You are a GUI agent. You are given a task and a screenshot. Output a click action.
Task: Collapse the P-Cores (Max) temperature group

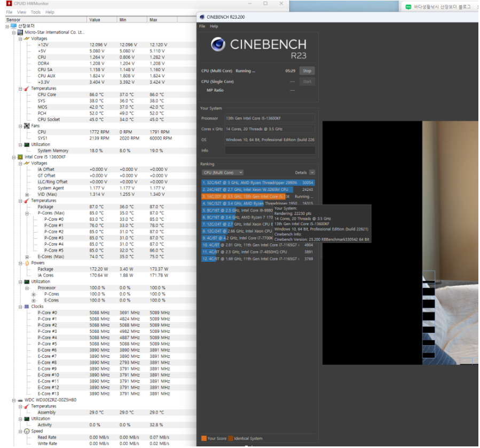point(27,213)
